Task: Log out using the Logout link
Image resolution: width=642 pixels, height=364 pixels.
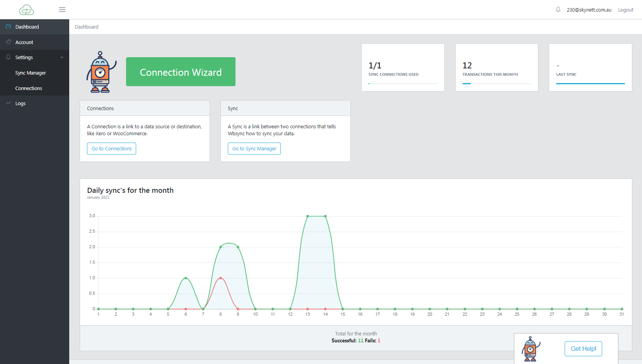Action: point(625,10)
